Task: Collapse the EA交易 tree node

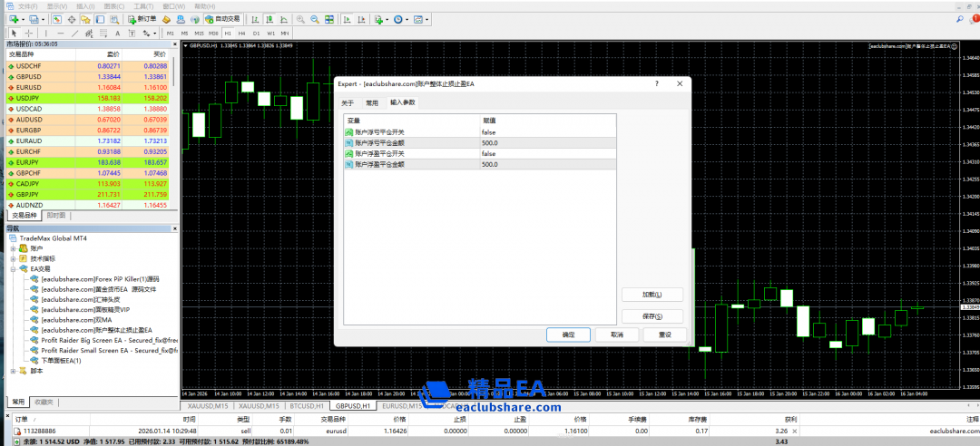Action: point(13,269)
